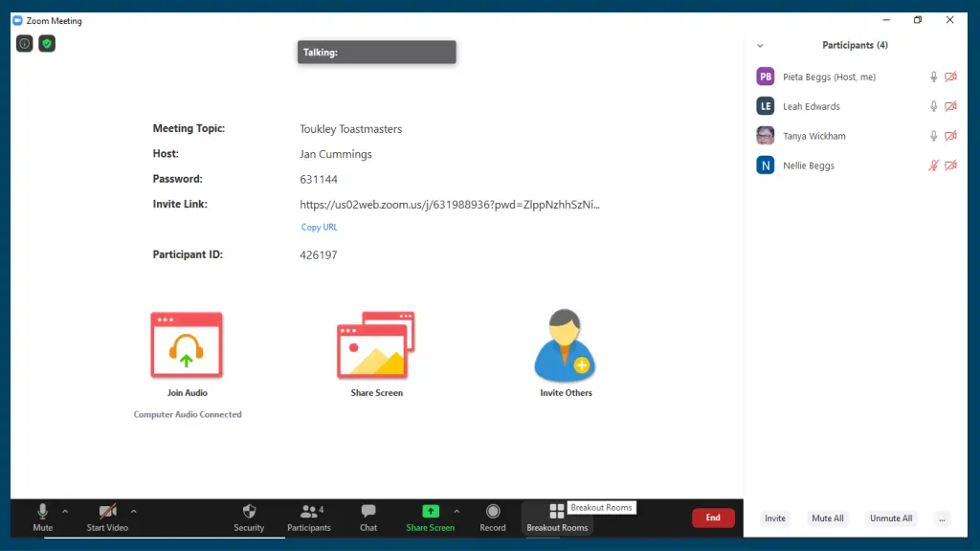Collapse the Participants panel chevron
Viewport: 980px width, 551px height.
(760, 46)
